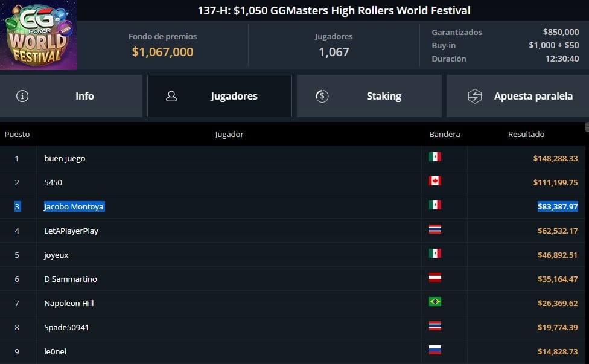Select the Jugadores tab
This screenshot has width=589, height=364.
click(x=220, y=96)
